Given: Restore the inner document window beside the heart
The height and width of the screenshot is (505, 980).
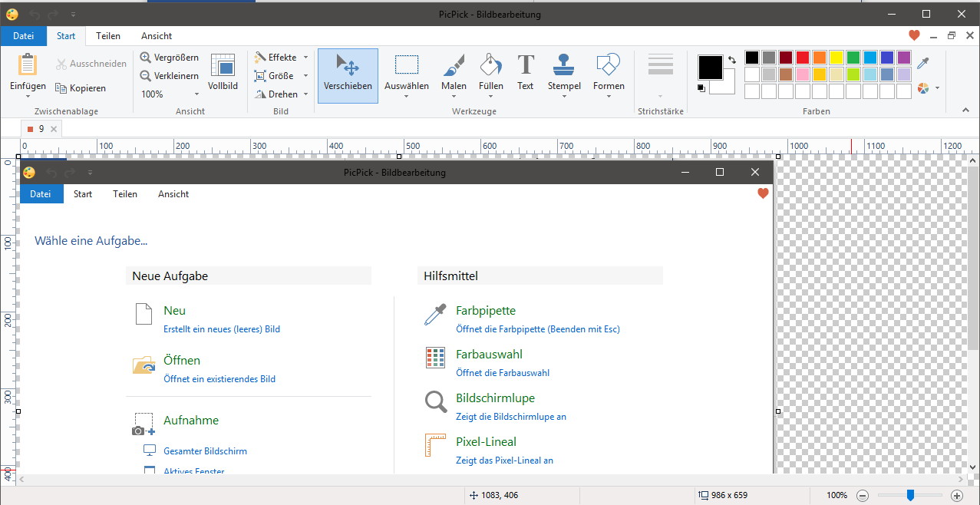Looking at the screenshot, I should (952, 35).
